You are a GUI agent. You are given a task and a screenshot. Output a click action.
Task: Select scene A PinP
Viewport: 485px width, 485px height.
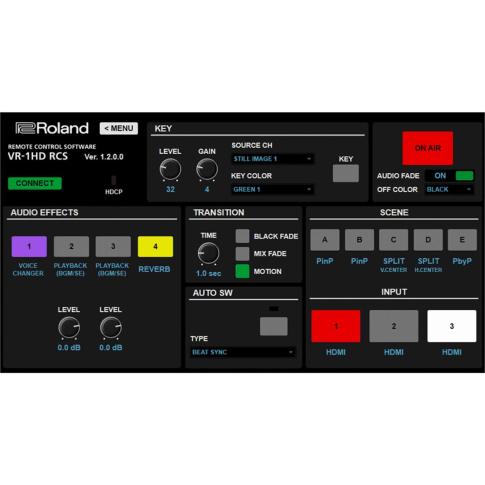tap(325, 240)
